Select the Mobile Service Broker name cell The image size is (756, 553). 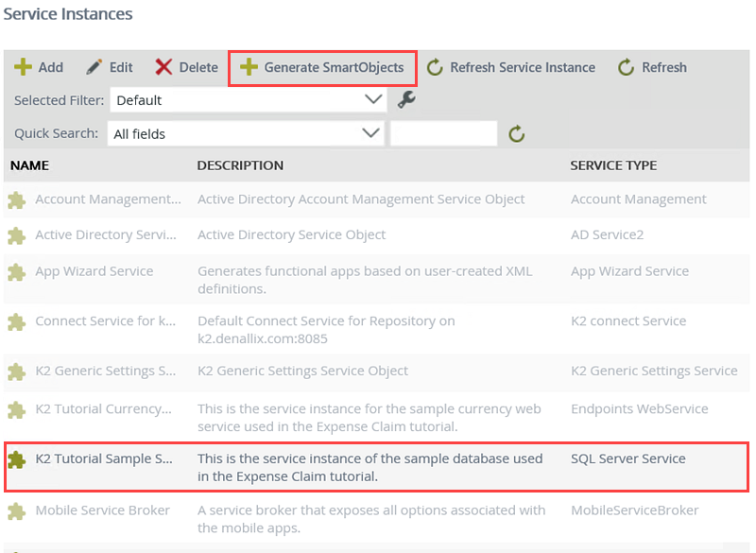102,510
